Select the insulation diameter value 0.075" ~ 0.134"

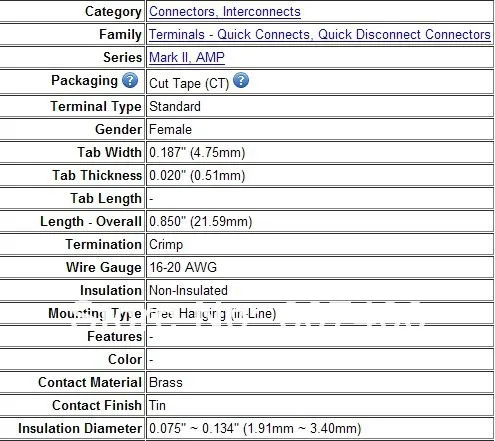coord(255,429)
